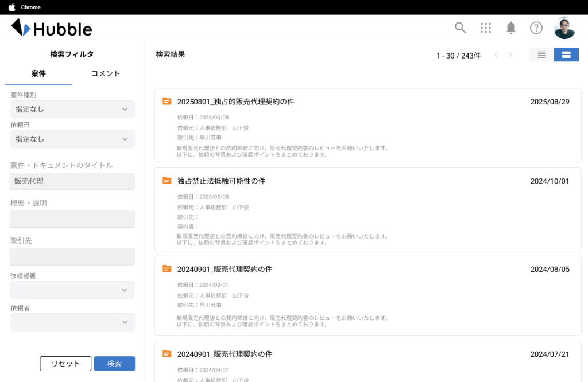This screenshot has height=382, width=588.
Task: Go to next results page
Action: [x=510, y=55]
